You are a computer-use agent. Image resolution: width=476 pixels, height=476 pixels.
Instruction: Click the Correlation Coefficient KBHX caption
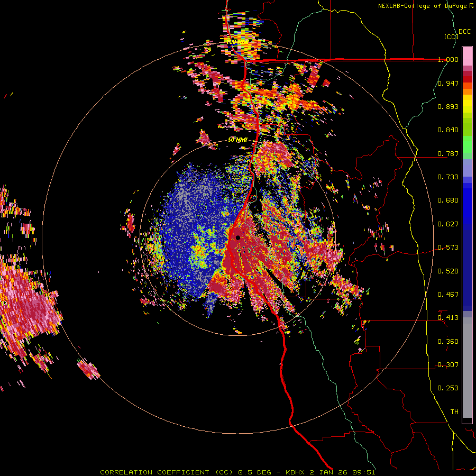point(237,472)
